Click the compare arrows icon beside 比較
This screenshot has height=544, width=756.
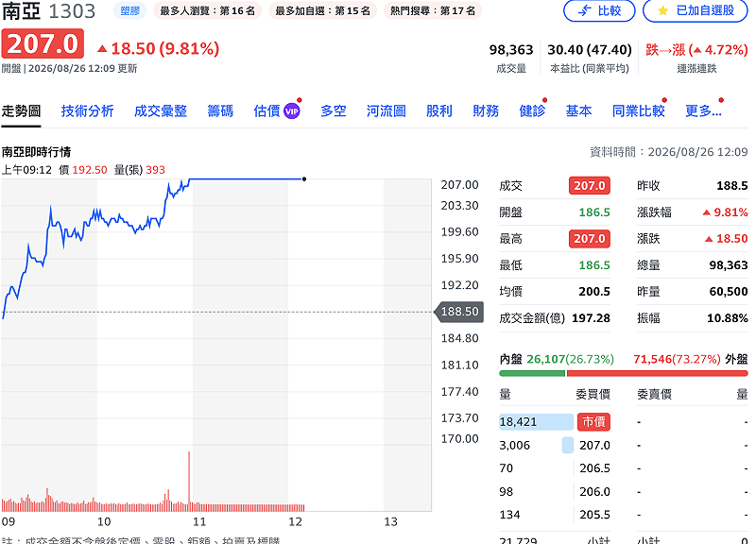click(585, 10)
